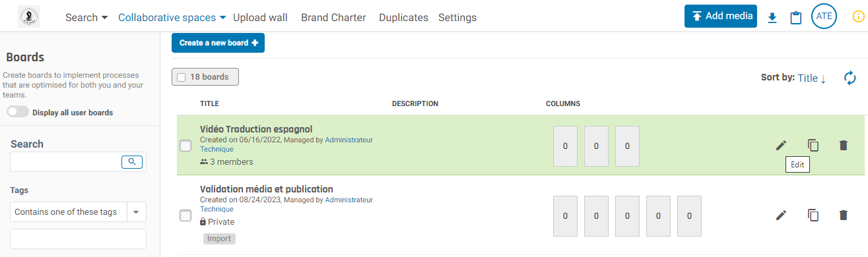
Task: Edit the Vidéo Traduction espagnol board
Action: click(x=782, y=145)
